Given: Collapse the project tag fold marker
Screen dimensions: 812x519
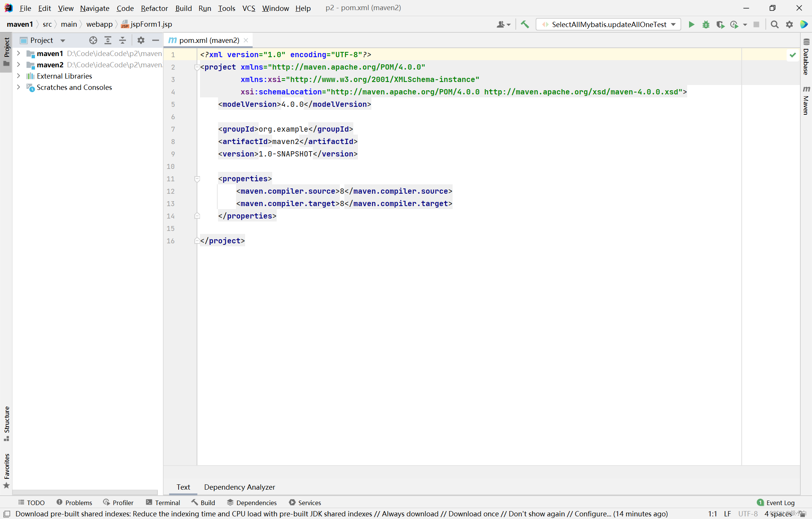Looking at the screenshot, I should pos(197,67).
